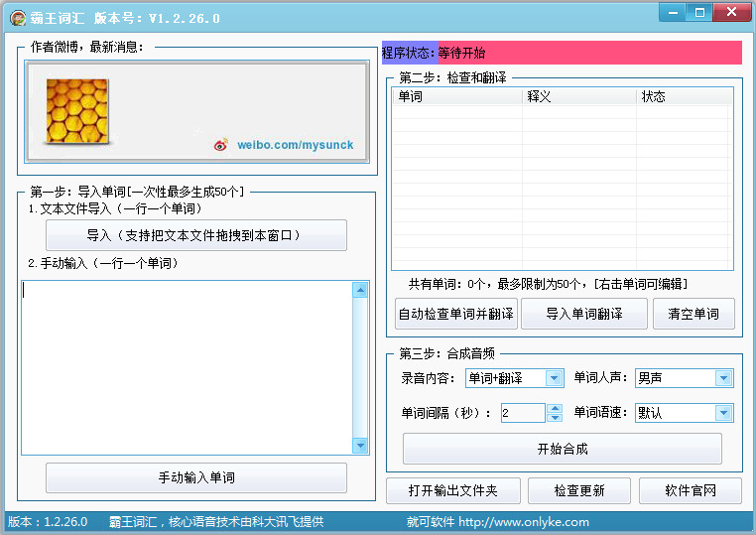The image size is (756, 535).
Task: Click the Weibo logo icon in banner
Action: click(x=220, y=145)
